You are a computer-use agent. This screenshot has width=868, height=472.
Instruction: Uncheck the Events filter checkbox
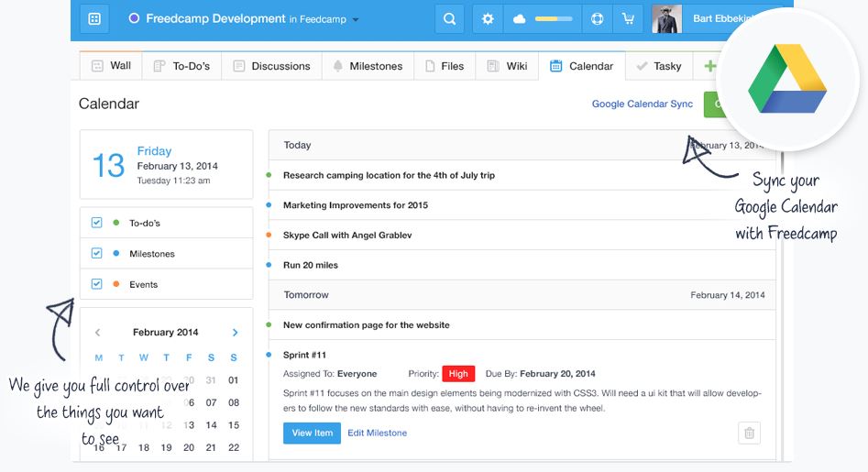pos(97,284)
